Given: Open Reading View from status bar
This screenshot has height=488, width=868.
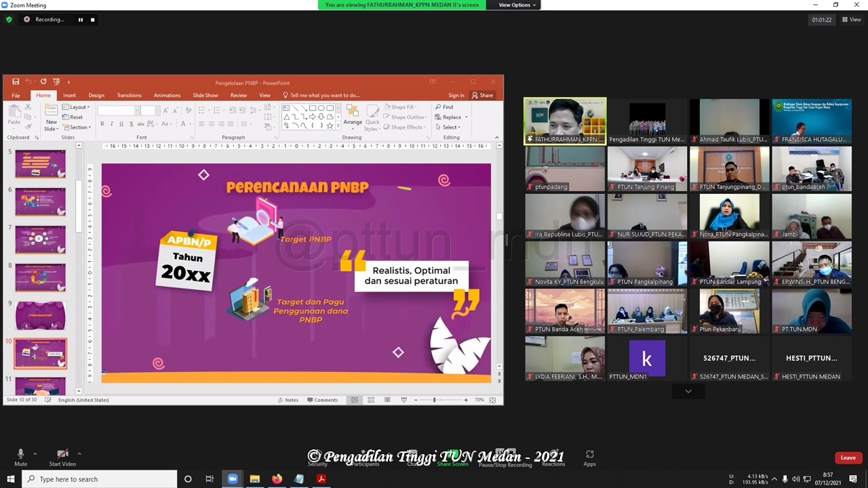Looking at the screenshot, I should [x=387, y=400].
